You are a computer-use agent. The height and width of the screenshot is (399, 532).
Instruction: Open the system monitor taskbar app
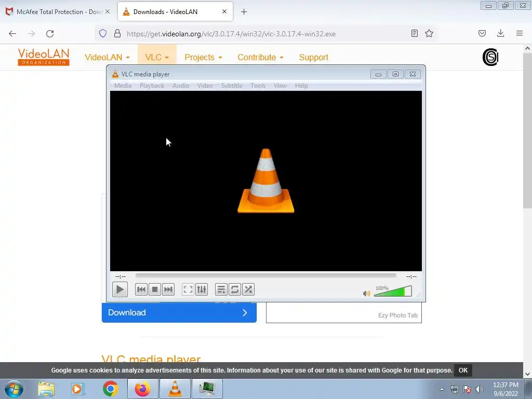pyautogui.click(x=207, y=389)
